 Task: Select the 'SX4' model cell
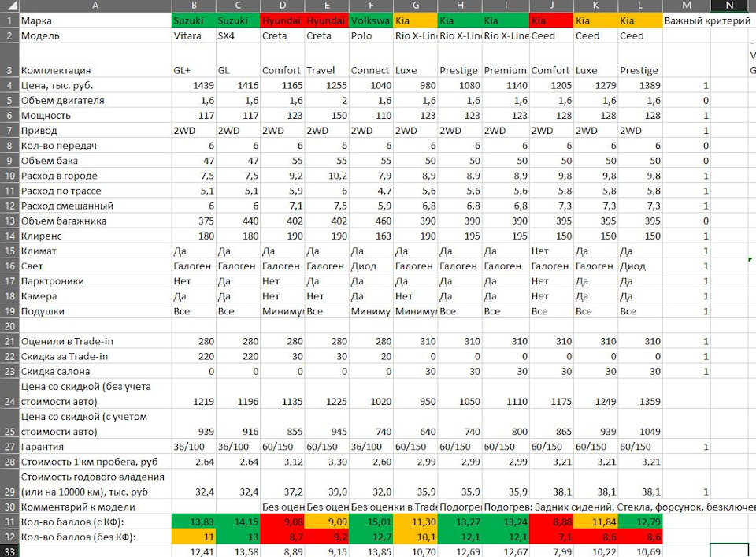pos(238,35)
